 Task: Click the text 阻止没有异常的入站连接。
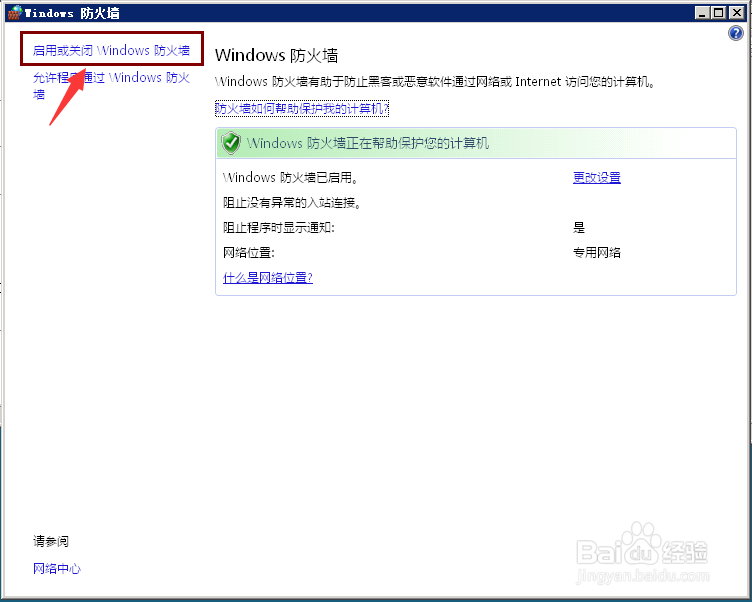(x=292, y=203)
